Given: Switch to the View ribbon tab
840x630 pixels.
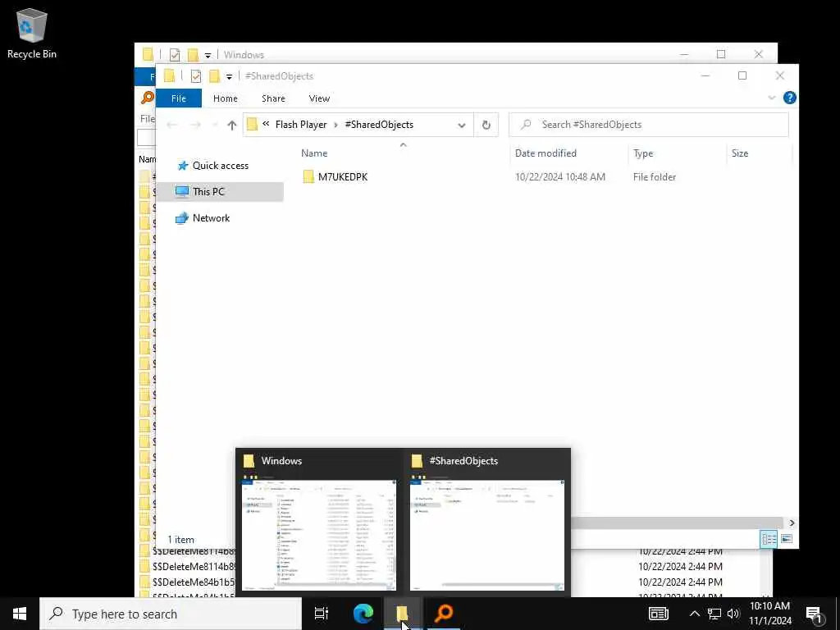Looking at the screenshot, I should 319,98.
